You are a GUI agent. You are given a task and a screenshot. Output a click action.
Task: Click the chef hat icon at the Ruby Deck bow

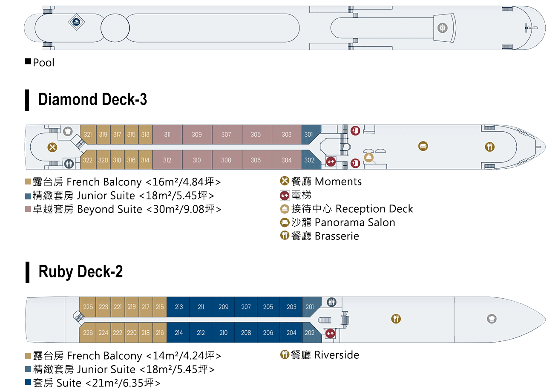pyautogui.click(x=492, y=318)
